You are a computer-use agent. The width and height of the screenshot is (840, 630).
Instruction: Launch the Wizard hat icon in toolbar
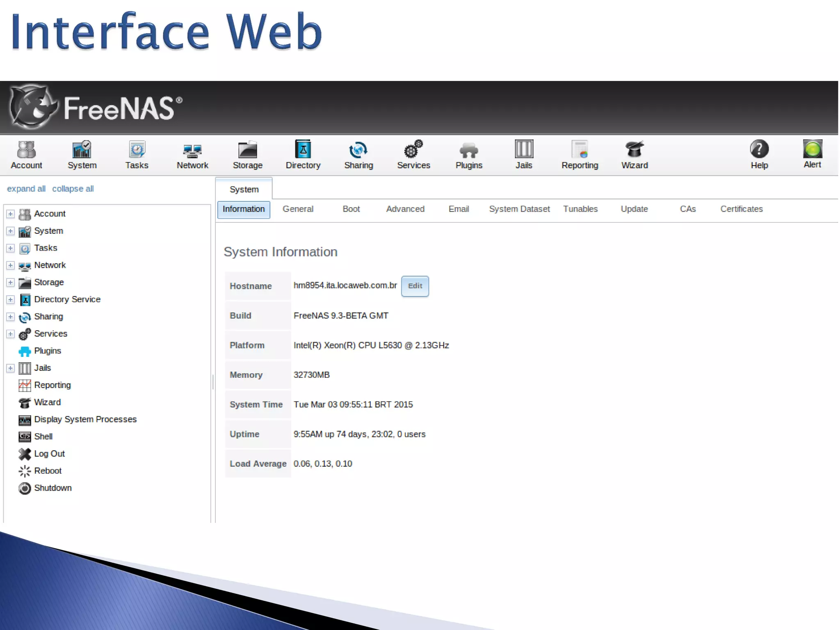pyautogui.click(x=634, y=149)
